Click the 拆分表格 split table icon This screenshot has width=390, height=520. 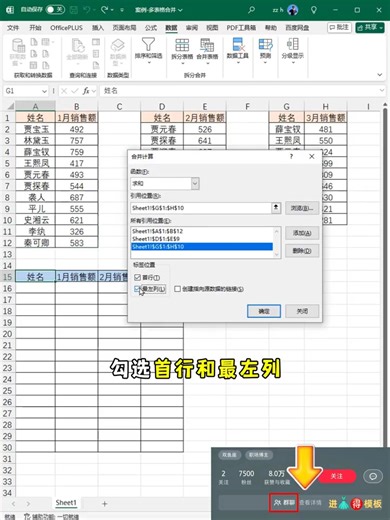pos(182,45)
